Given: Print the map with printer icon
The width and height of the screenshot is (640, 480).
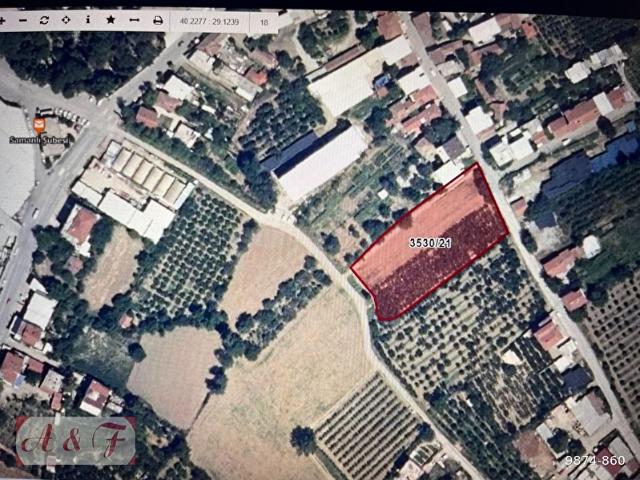Looking at the screenshot, I should [x=158, y=20].
